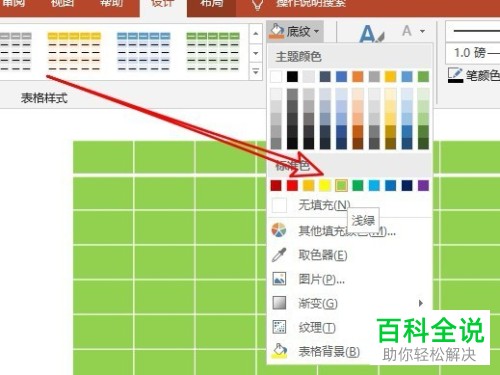The height and width of the screenshot is (375, 500).
Task: Click the 笔颜色 pen color icon
Action: [455, 75]
